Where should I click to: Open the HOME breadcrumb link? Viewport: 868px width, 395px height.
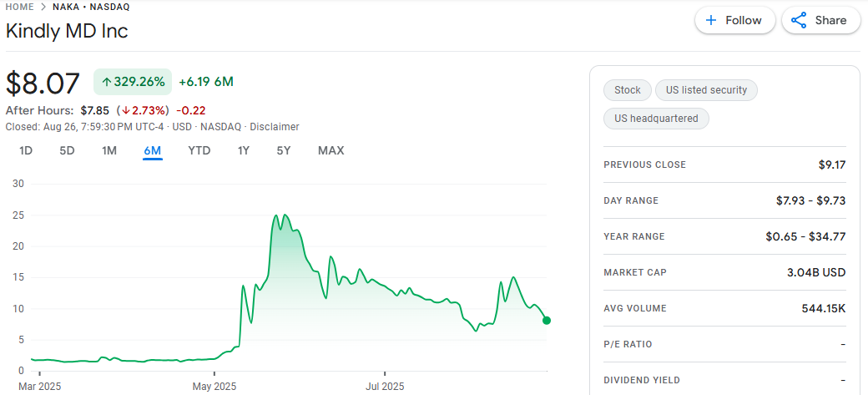pos(19,7)
